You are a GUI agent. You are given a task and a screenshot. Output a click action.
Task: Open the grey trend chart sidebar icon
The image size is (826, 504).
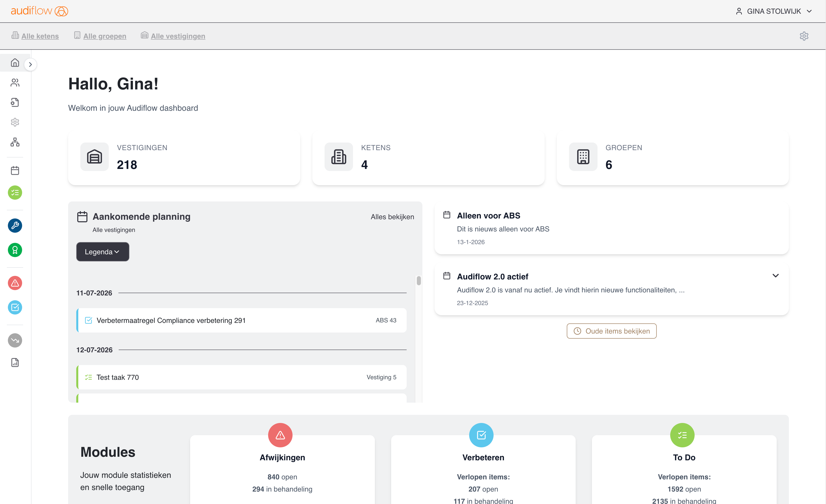click(15, 340)
